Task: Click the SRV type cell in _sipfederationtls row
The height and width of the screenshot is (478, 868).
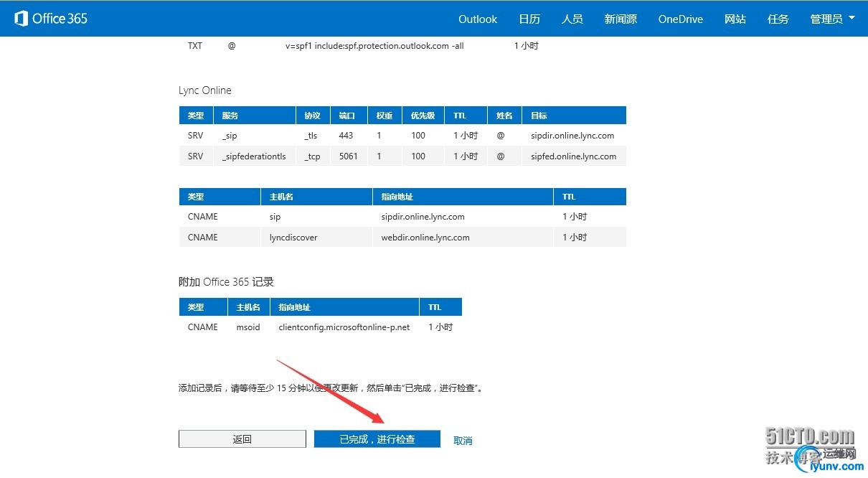Action: tap(196, 156)
